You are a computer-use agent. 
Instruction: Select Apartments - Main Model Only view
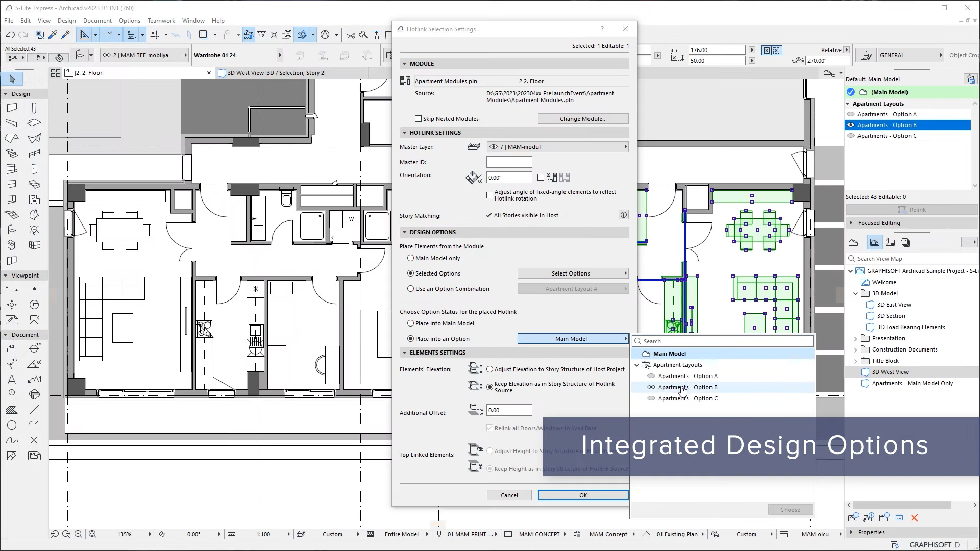[912, 383]
